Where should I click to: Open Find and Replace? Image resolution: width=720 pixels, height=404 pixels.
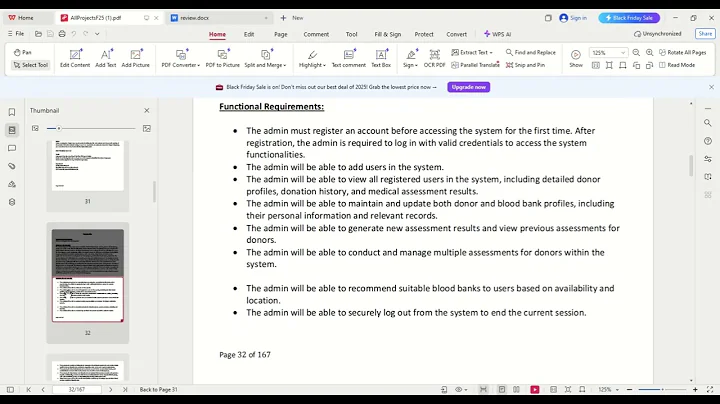(531, 52)
